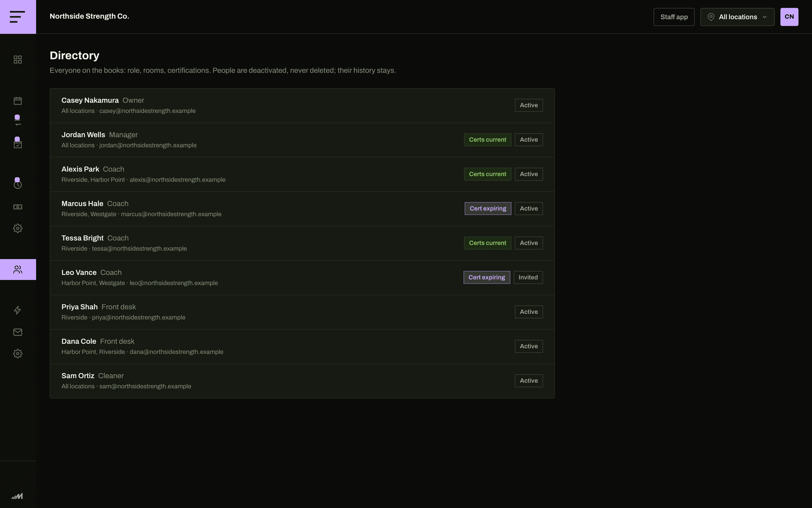
Task: Open the All locations dropdown
Action: (x=737, y=17)
